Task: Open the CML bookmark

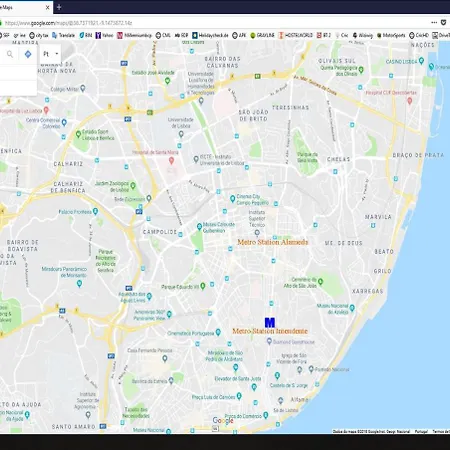Action: 163,35
